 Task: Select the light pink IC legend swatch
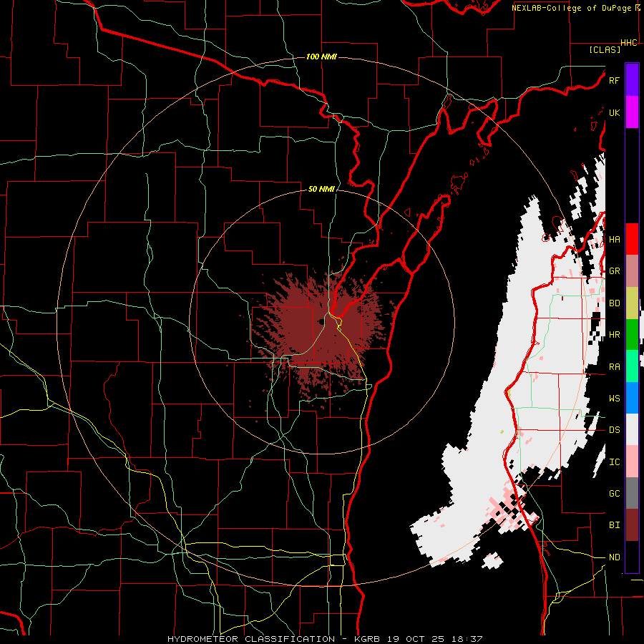(x=632, y=462)
